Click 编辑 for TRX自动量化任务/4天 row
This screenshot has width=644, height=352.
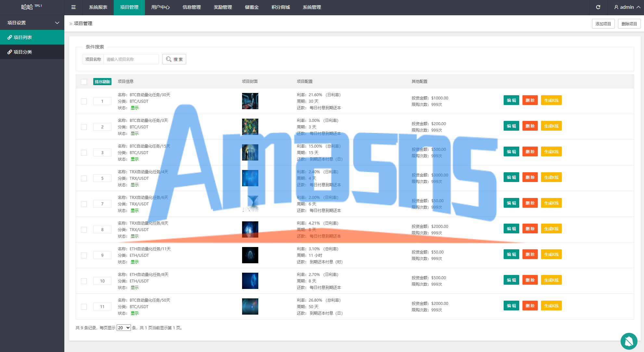(511, 177)
